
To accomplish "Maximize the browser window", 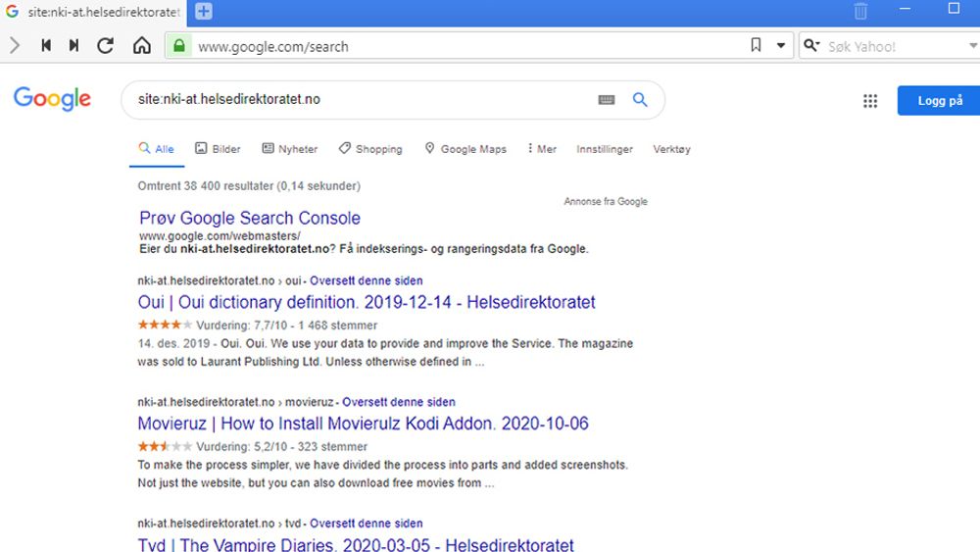I will click(954, 8).
